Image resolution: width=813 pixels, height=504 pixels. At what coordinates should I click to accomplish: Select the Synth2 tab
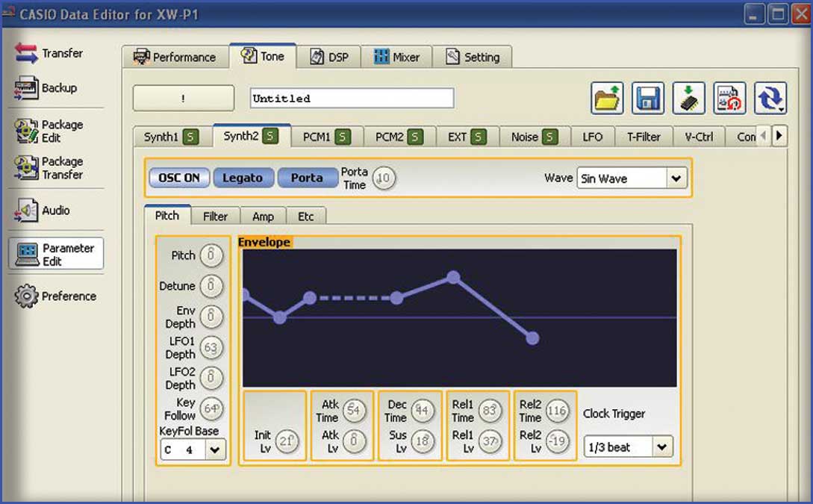(x=252, y=136)
